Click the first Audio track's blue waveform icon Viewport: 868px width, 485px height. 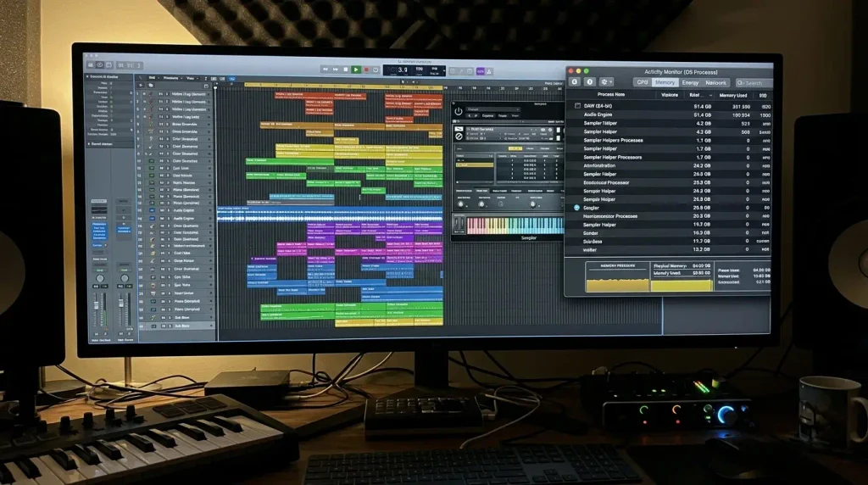tap(151, 210)
